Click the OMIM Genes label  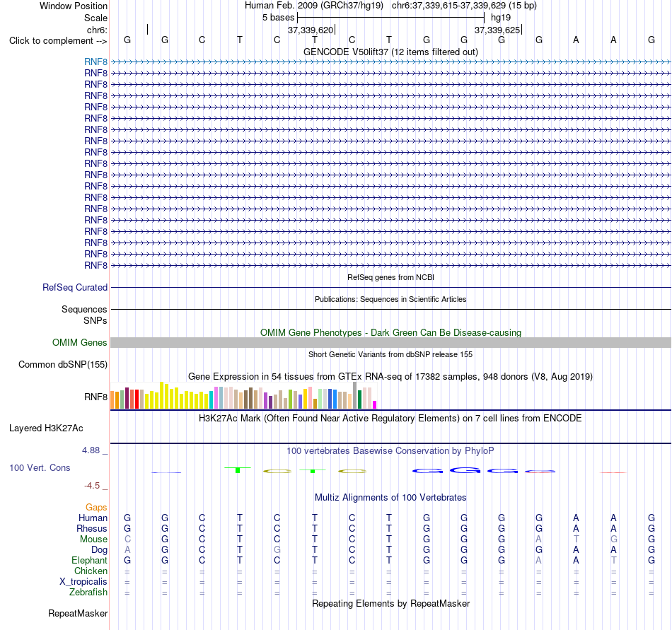tap(79, 343)
